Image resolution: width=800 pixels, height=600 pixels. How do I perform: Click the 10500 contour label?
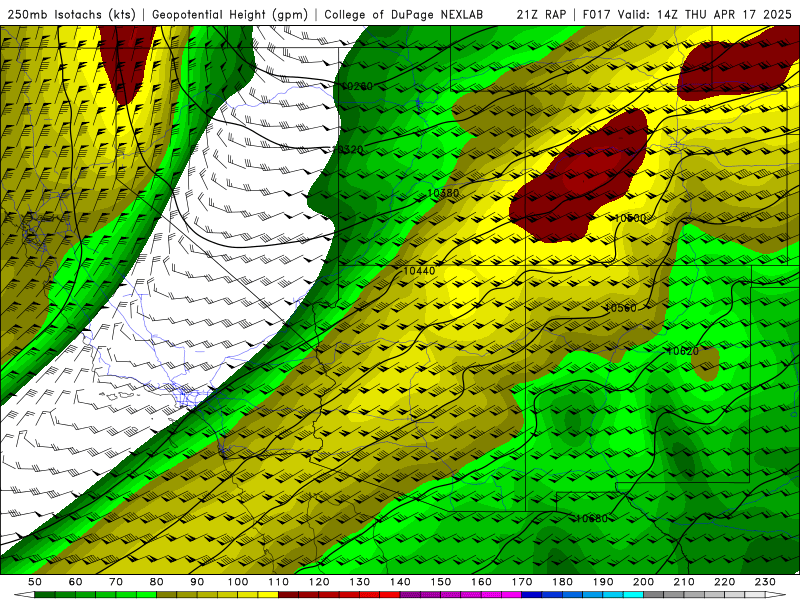point(630,218)
